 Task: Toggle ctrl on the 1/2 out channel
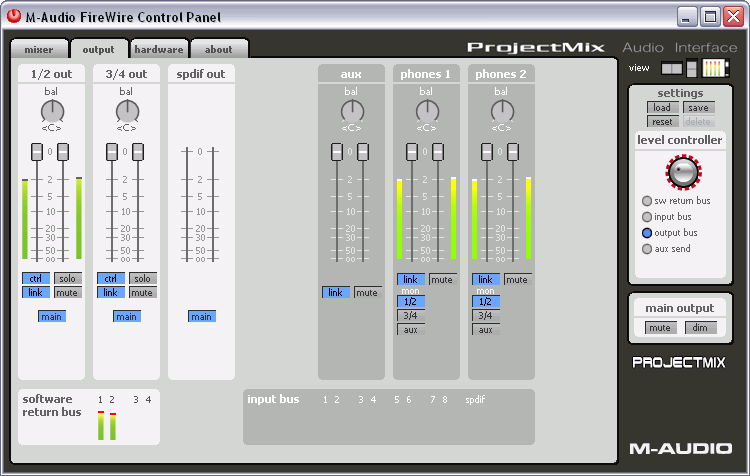(x=36, y=278)
